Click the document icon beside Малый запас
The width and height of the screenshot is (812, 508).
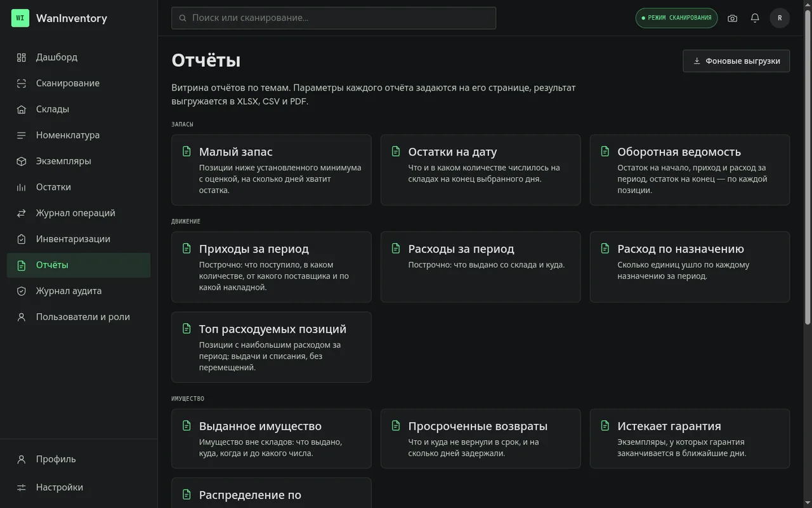click(187, 151)
